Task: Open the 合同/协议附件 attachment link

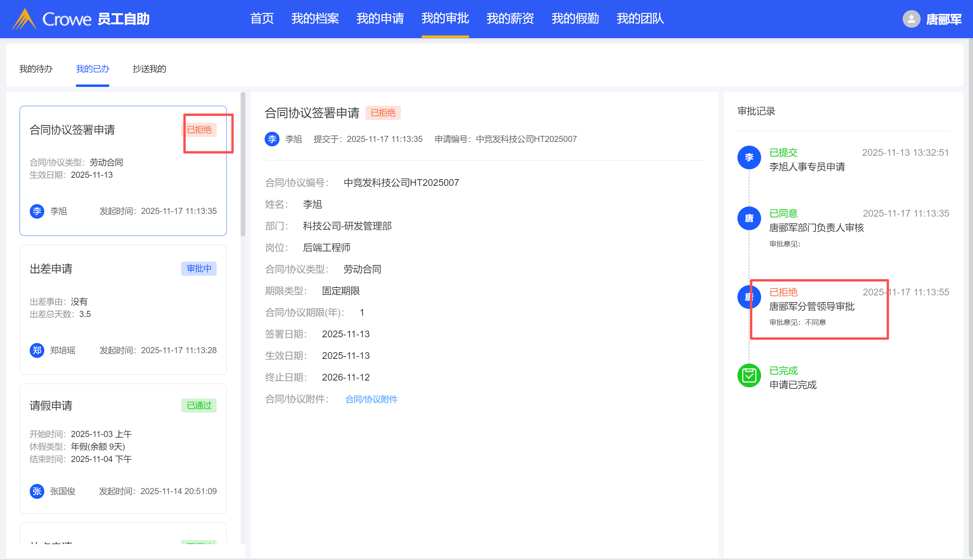Action: (x=371, y=399)
